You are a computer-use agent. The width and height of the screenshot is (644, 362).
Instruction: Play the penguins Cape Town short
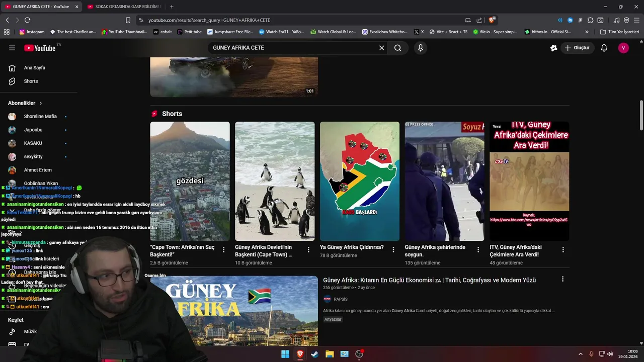tap(275, 181)
